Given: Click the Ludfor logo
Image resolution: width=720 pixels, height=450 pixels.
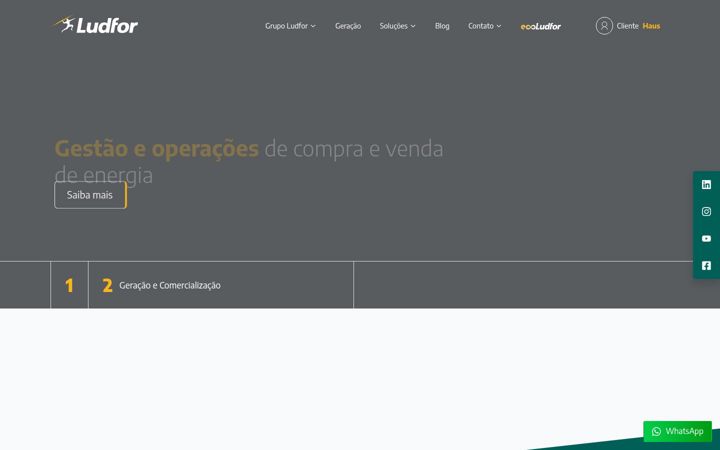Looking at the screenshot, I should click(96, 25).
